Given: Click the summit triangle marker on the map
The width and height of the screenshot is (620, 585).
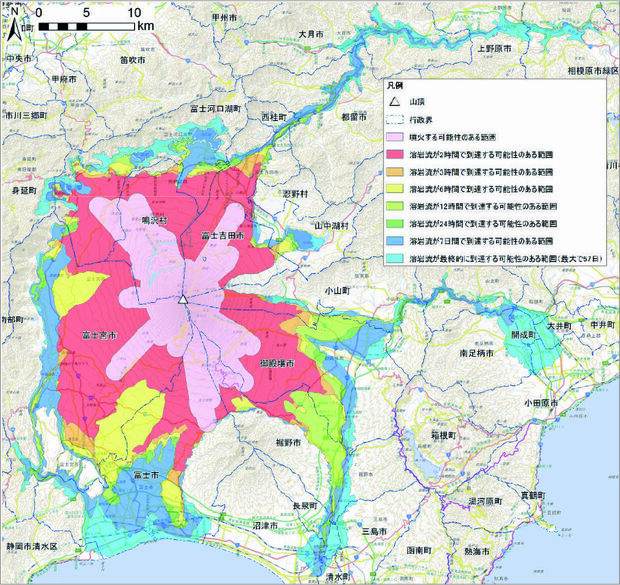Looking at the screenshot, I should [183, 298].
